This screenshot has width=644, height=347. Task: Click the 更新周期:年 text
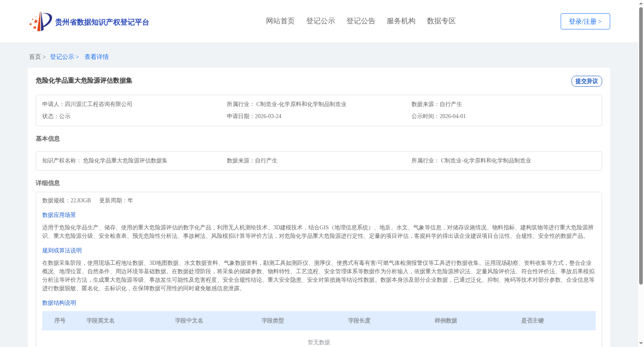click(116, 200)
